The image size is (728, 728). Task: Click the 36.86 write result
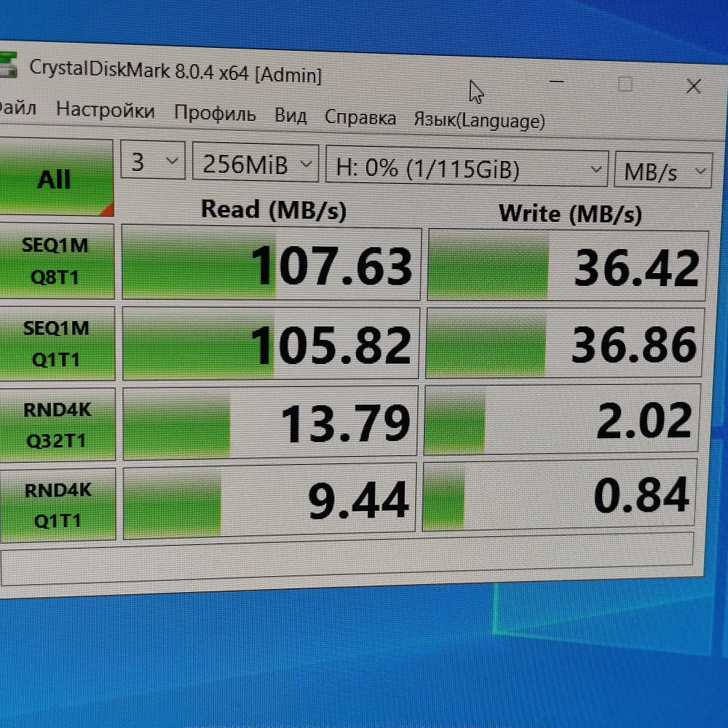[x=565, y=344]
